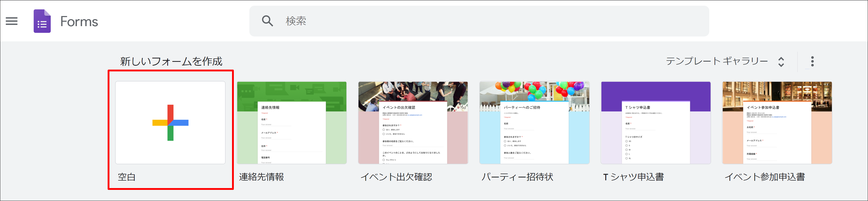The image size is (868, 201).
Task: Open the vertical three-dot more options menu
Action: 812,62
